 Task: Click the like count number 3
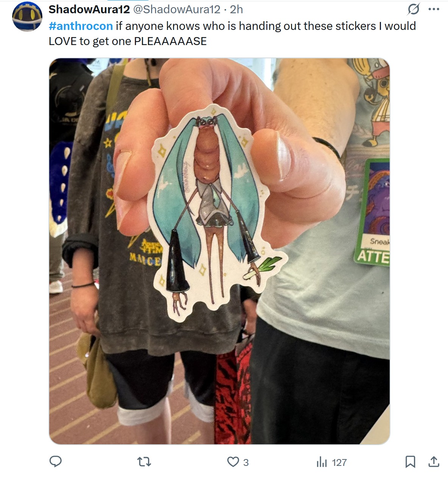[246, 462]
